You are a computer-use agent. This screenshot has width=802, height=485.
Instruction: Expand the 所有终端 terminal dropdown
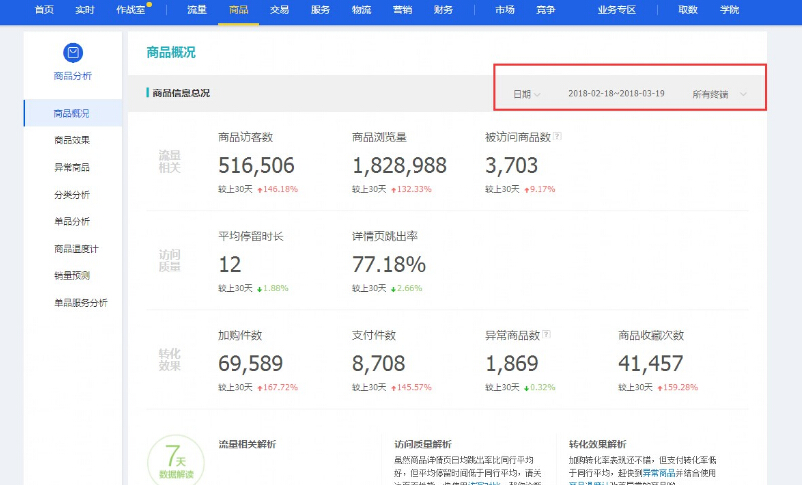click(x=719, y=94)
